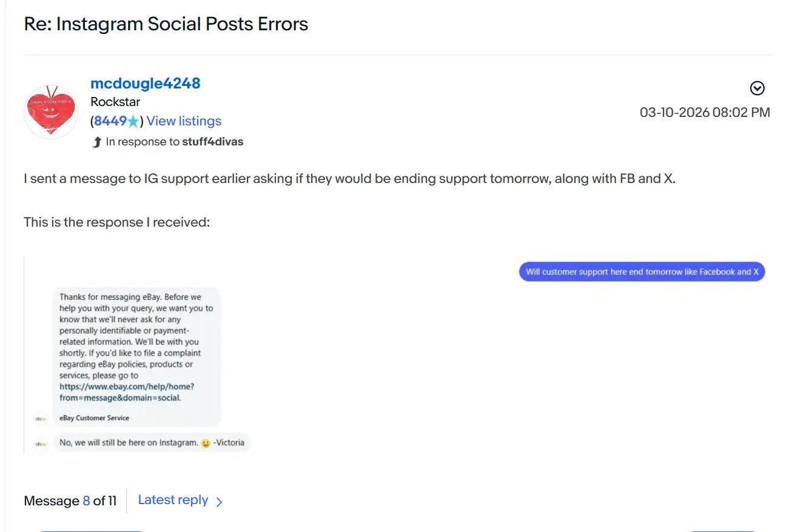Click the 8449 feedback score

point(110,121)
